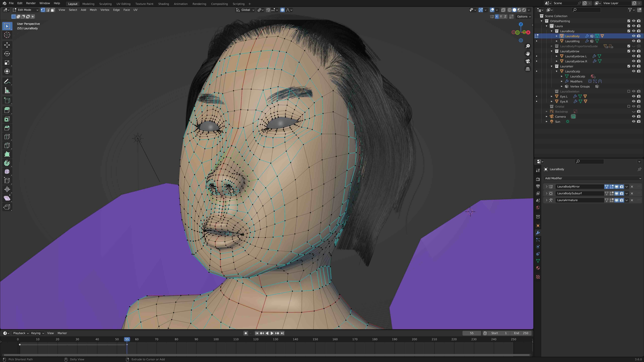
Task: Toggle X axis mirror in viewport header
Action: click(497, 16)
